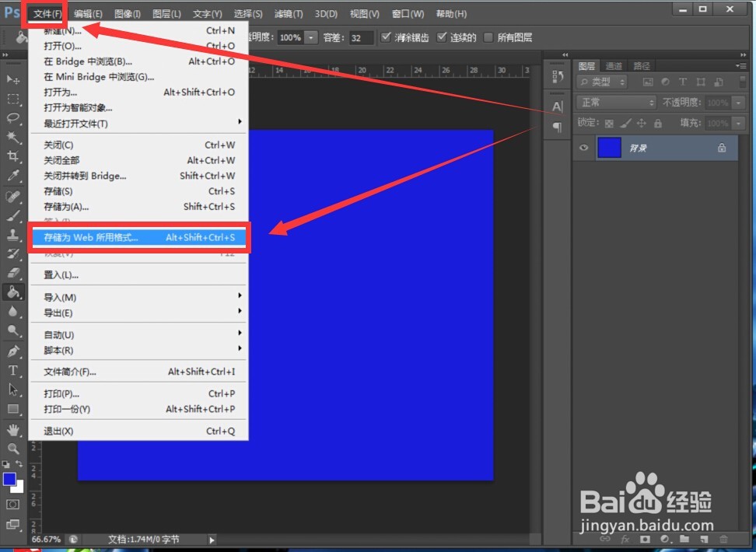Create a new layer
Viewport: 756px width, 552px height.
point(704,539)
